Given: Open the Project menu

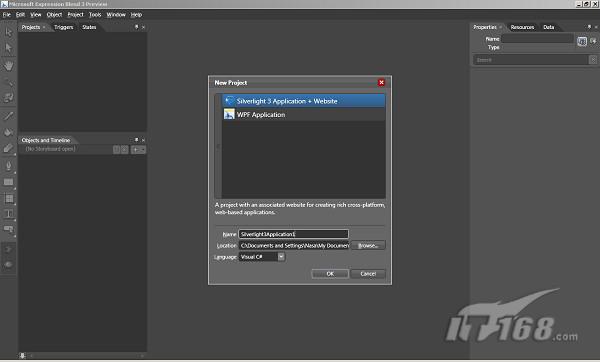Looking at the screenshot, I should coord(75,15).
